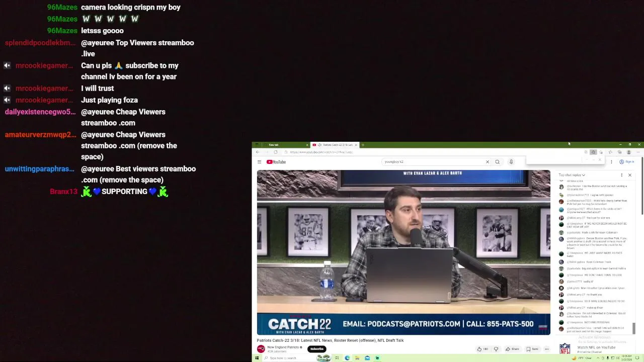The width and height of the screenshot is (644, 362).
Task: Open the New England Patriots channel name
Action: pos(283,347)
